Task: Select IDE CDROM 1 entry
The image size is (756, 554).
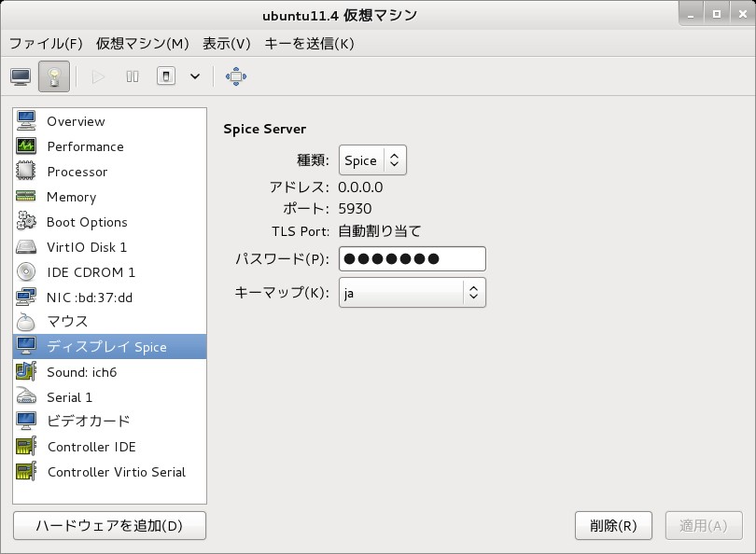Action: click(110, 271)
